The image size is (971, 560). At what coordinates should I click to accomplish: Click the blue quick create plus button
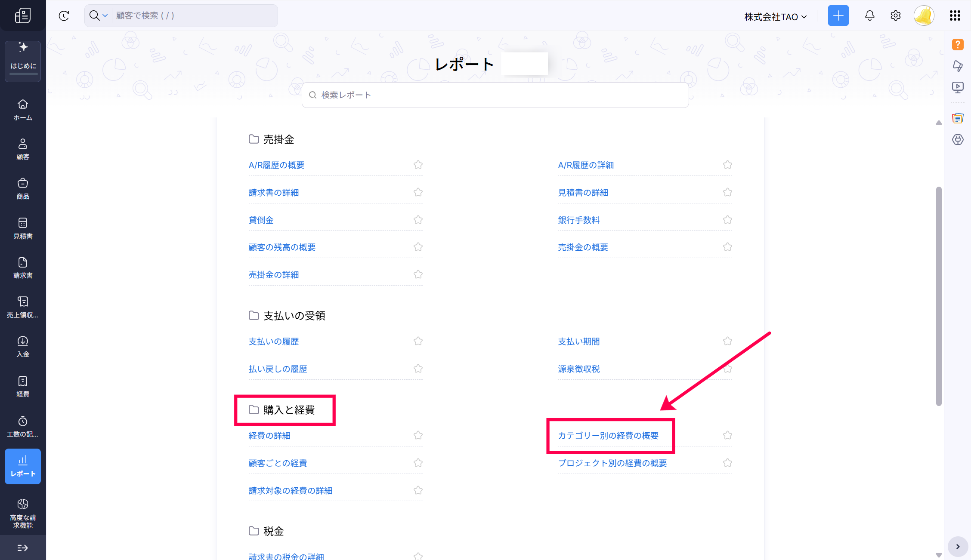(838, 16)
